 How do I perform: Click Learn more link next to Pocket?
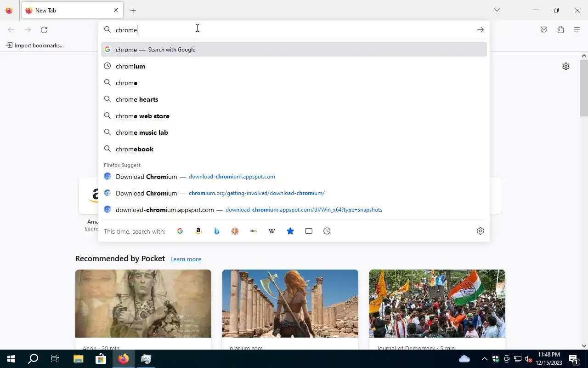point(186,259)
